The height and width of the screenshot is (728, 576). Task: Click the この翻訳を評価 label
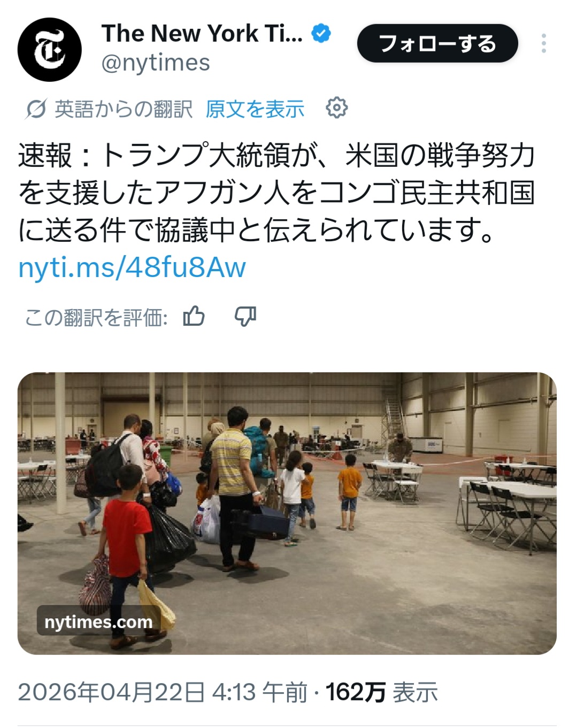[x=96, y=317]
